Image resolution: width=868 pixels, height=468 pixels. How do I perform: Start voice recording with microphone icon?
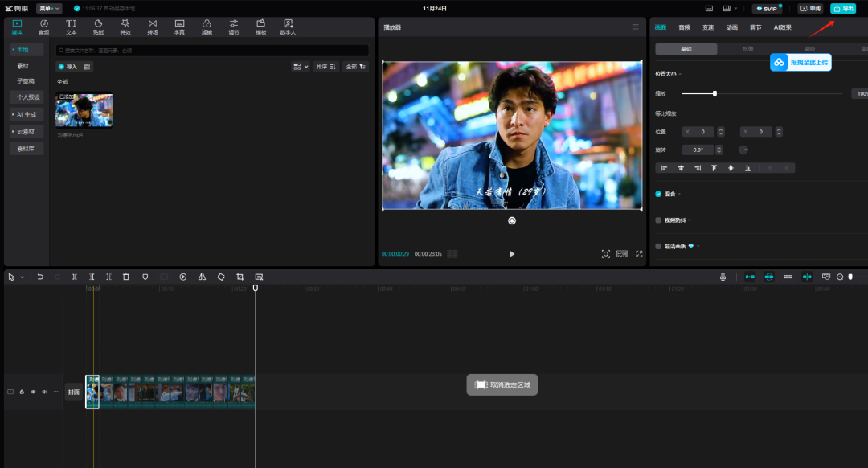(x=723, y=277)
